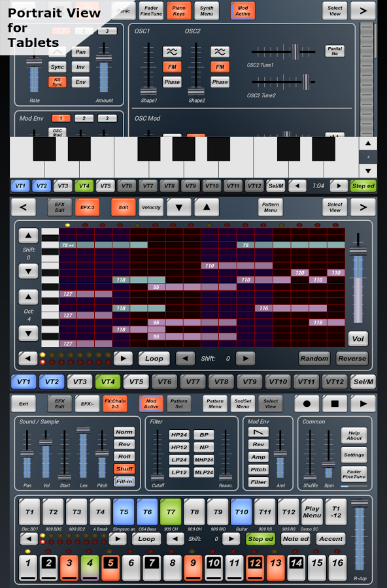The height and width of the screenshot is (588, 387).
Task: Toggle Roll in Sound / Sample section
Action: click(x=124, y=457)
